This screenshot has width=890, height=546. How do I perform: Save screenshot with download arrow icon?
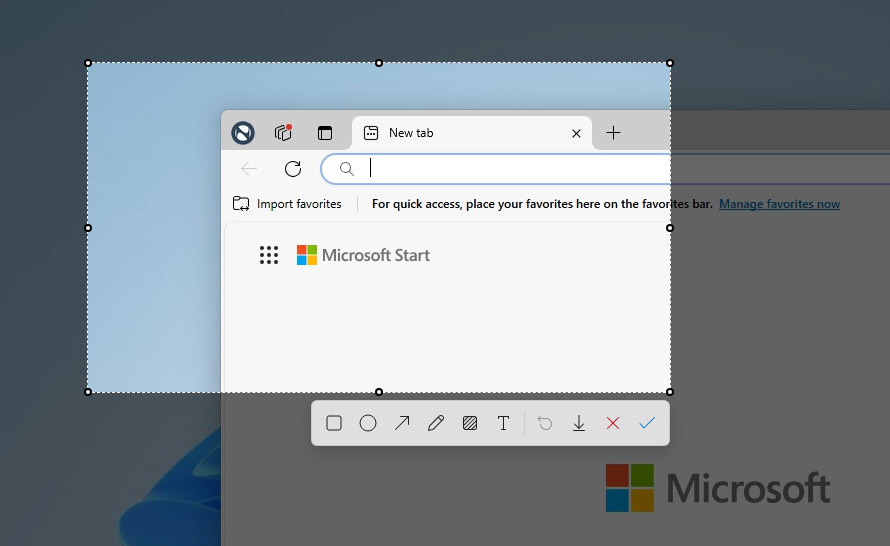pos(579,423)
